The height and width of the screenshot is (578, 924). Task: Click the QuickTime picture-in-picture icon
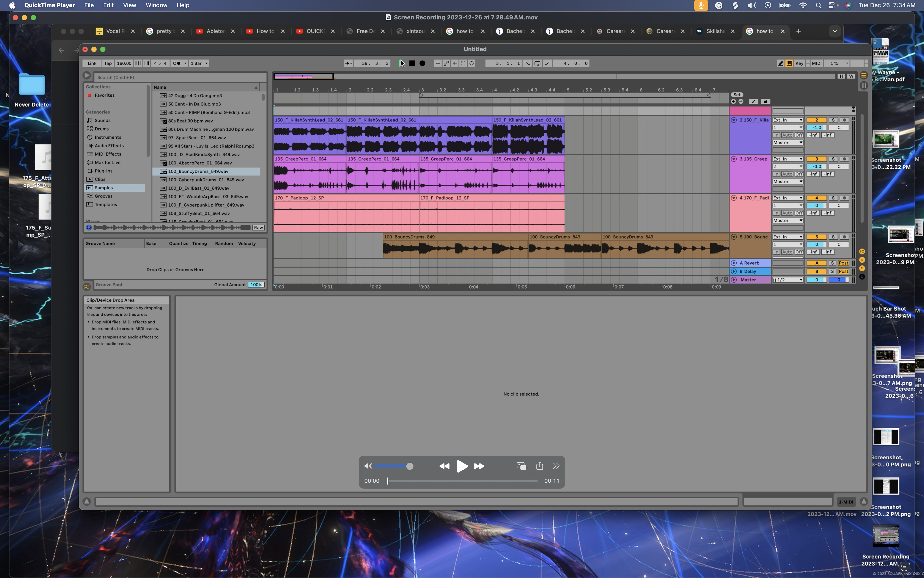(521, 466)
